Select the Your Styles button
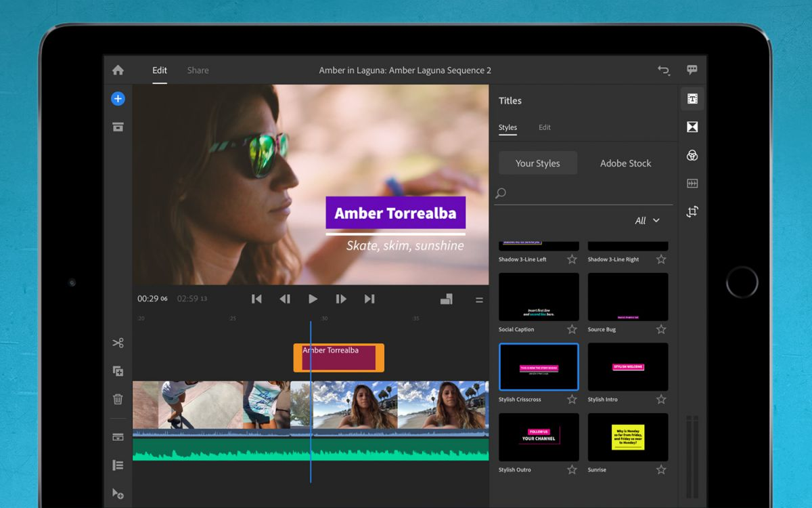Screen dimensions: 812x508 click(538, 163)
